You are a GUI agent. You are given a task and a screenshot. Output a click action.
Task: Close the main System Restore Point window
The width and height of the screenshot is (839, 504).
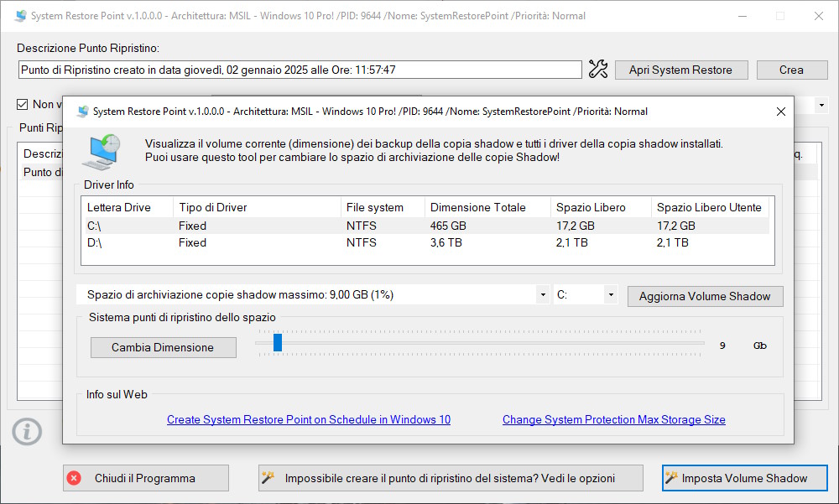[x=818, y=16]
